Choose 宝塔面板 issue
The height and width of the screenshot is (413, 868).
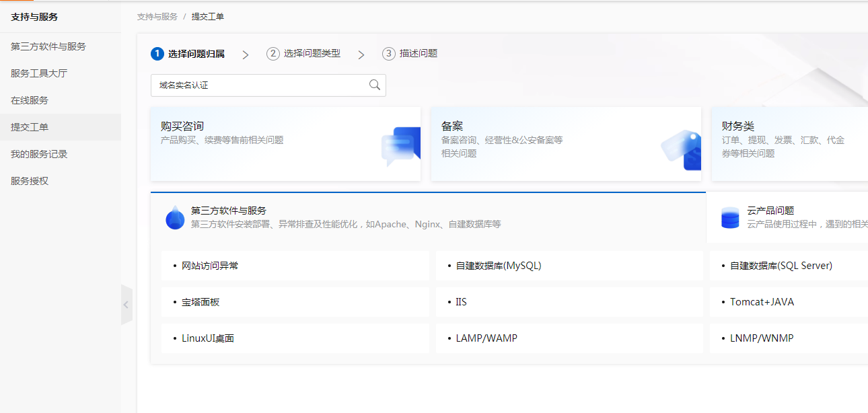(x=295, y=302)
